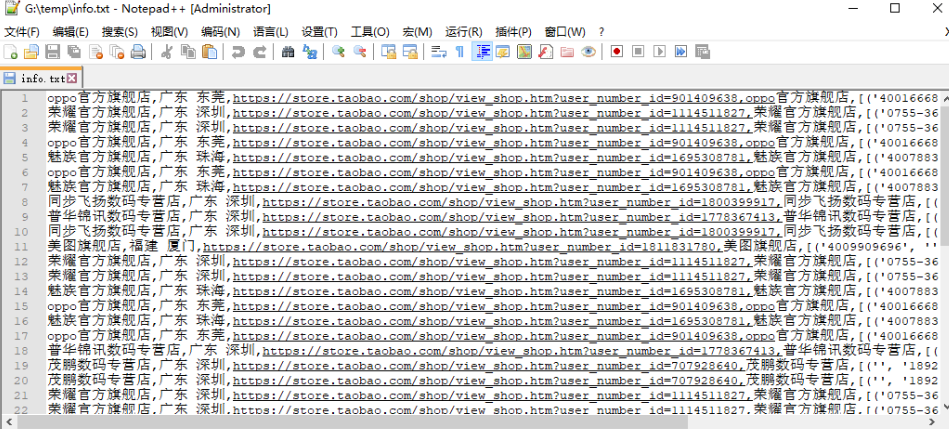The width and height of the screenshot is (949, 429).
Task: Open the 编辑(E) menu
Action: pyautogui.click(x=71, y=31)
